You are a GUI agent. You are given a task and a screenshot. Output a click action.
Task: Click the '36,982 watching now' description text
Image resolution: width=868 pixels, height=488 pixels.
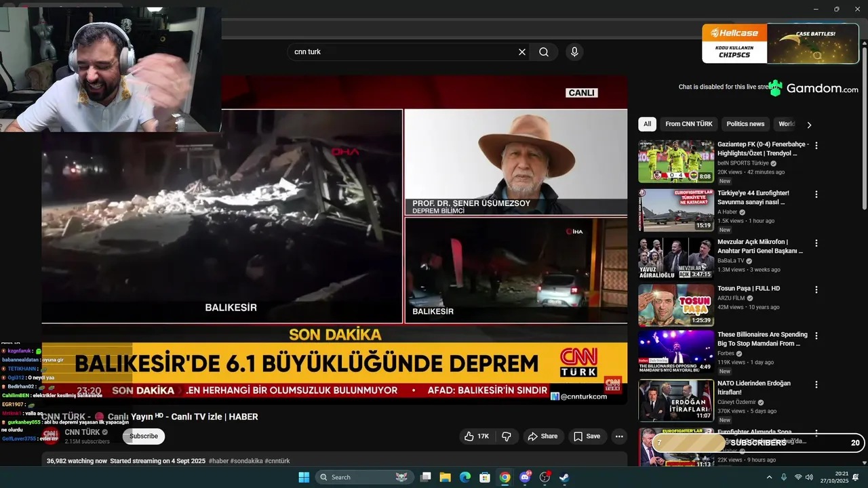[77, 461]
